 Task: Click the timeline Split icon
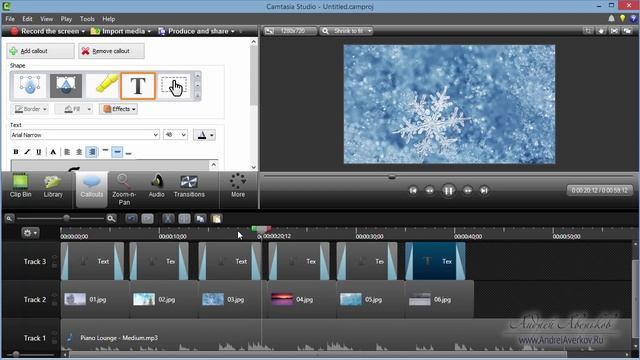pyautogui.click(x=184, y=219)
